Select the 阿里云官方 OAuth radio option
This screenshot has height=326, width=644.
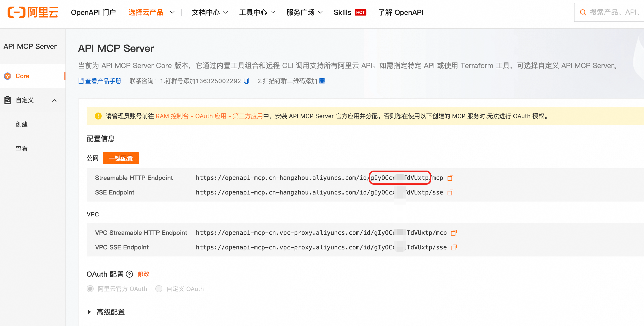90,289
